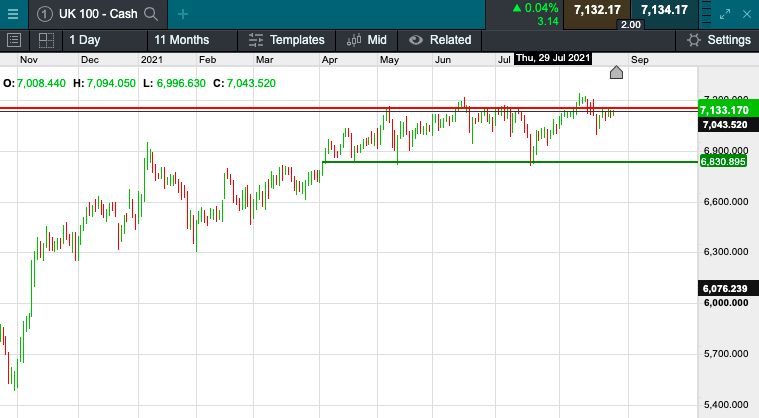Click the 2021 label on the time axis
The height and width of the screenshot is (418, 759).
pos(152,60)
